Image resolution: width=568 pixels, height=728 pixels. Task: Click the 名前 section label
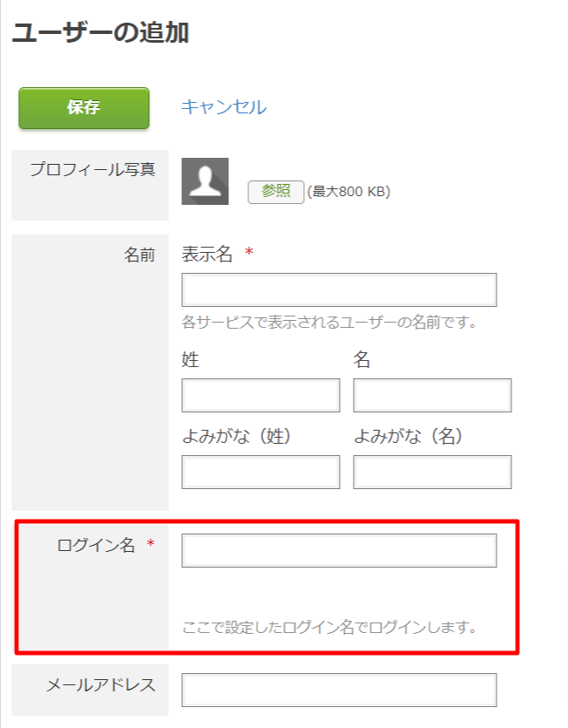[x=139, y=255]
